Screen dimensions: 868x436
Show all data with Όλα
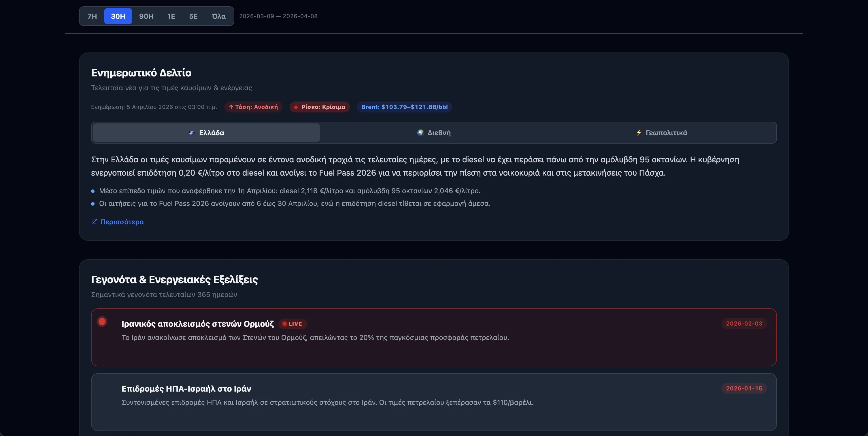pyautogui.click(x=218, y=16)
